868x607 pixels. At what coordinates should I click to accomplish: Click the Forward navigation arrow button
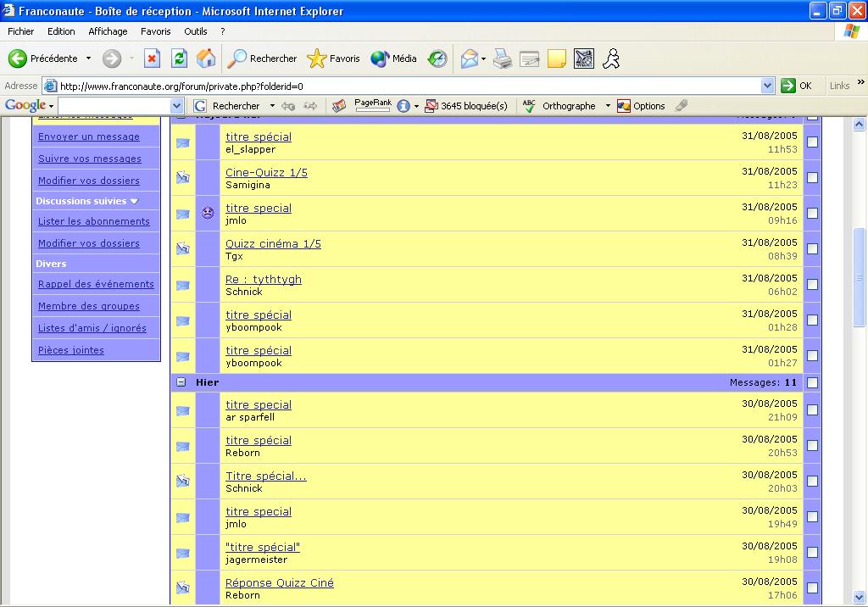click(112, 58)
